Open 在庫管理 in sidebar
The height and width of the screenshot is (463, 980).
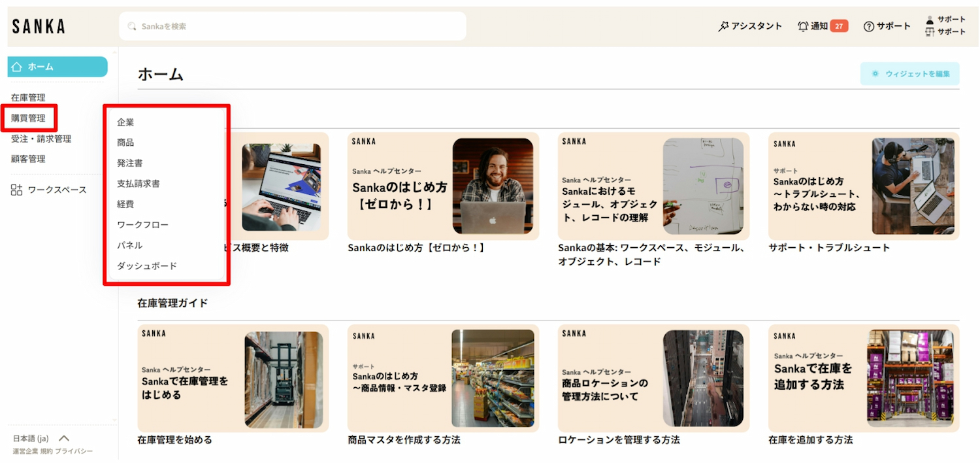click(28, 97)
